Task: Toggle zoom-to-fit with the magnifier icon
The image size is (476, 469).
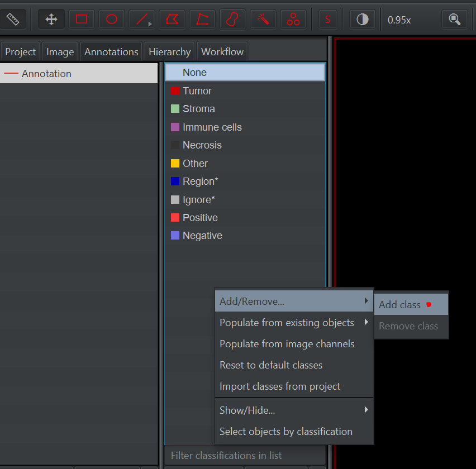Action: [454, 19]
